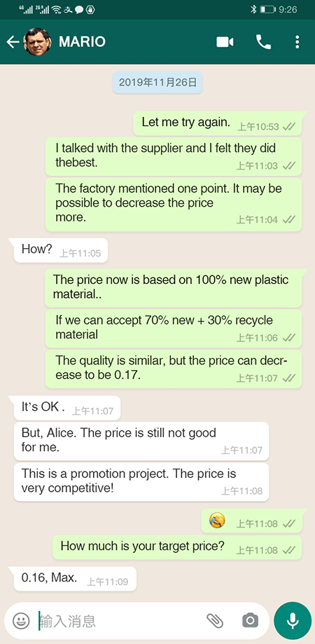Open the camera from message bar

250,621
